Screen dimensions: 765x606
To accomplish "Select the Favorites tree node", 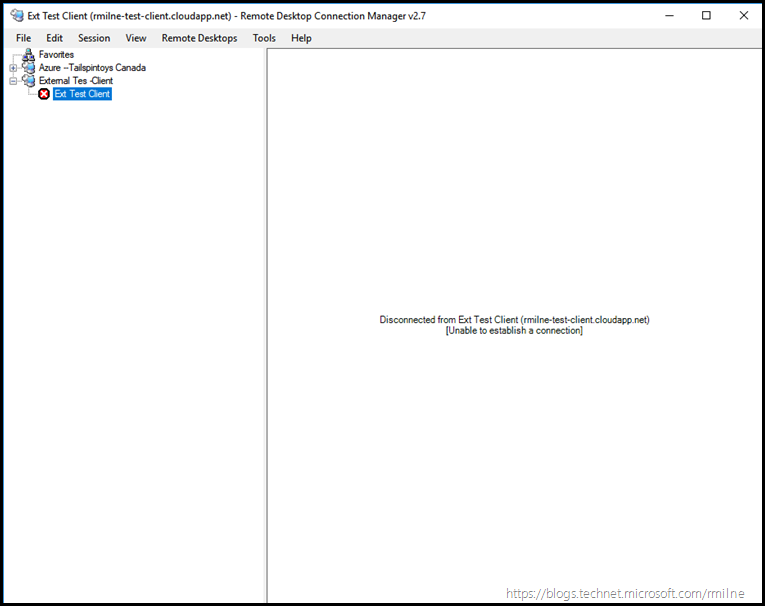I will tap(56, 55).
